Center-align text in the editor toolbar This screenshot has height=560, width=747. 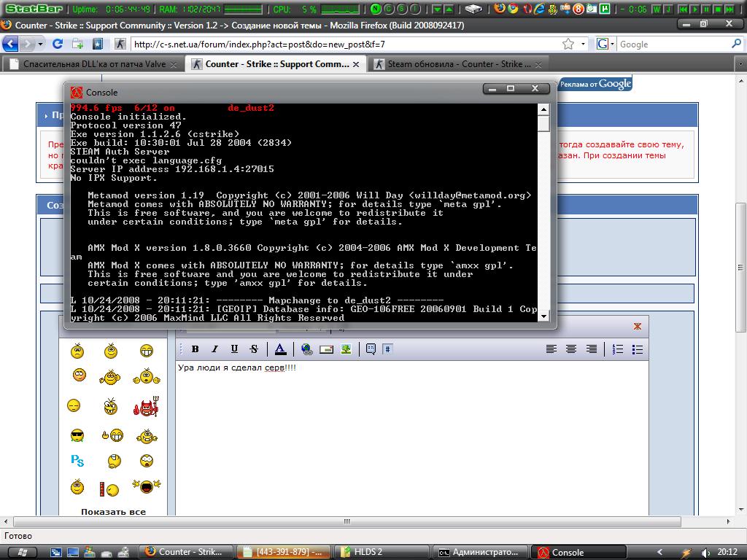click(x=571, y=349)
